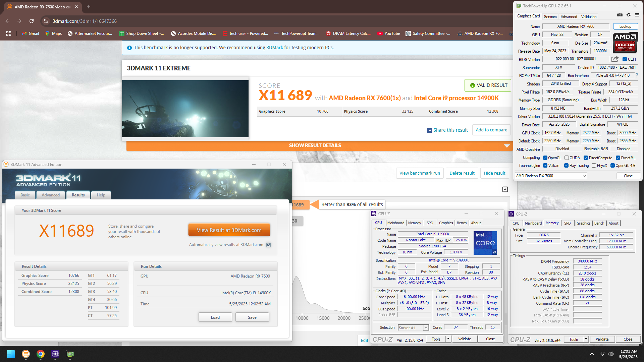Image resolution: width=644 pixels, height=362 pixels.
Task: Expand Show Result Details arrow
Action: pos(507,146)
